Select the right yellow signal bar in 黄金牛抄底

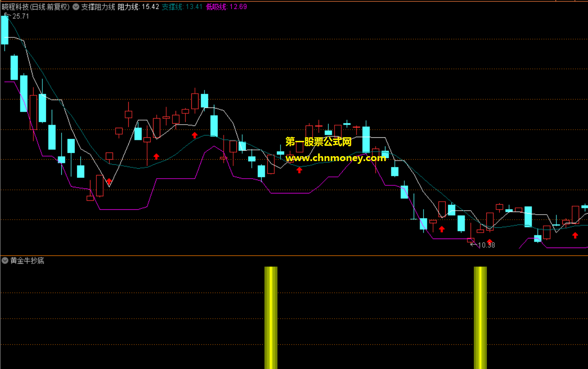(480, 318)
